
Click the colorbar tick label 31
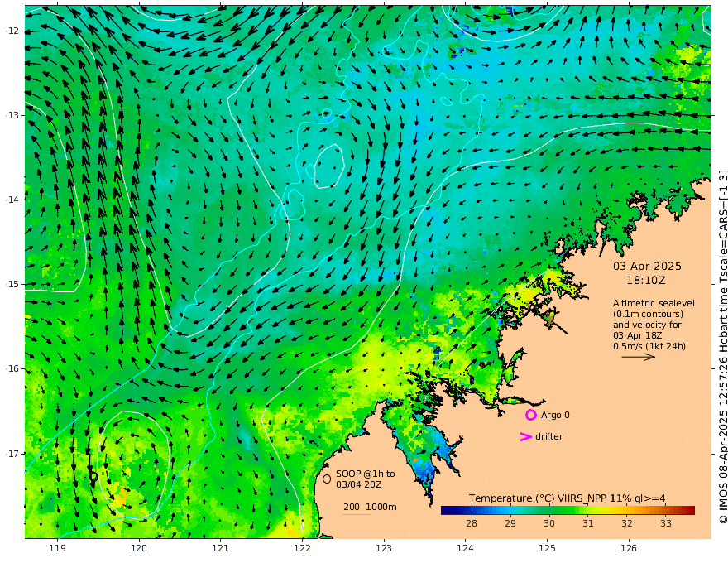(588, 523)
